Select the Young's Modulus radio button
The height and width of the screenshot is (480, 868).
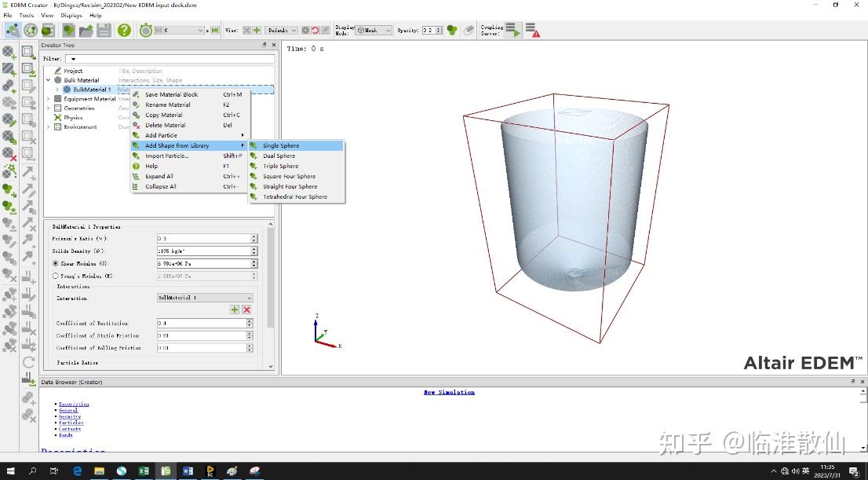(55, 276)
